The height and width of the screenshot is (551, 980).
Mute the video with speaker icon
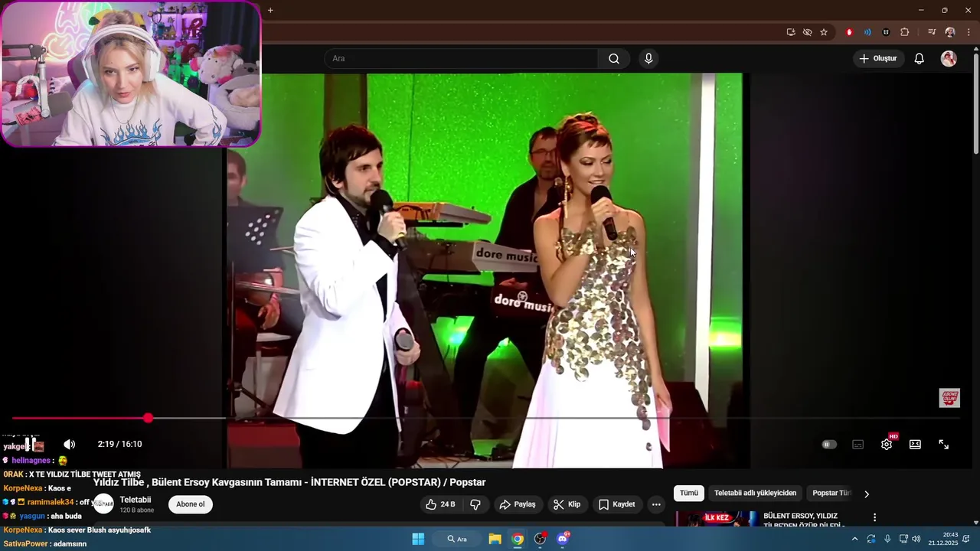click(x=69, y=445)
